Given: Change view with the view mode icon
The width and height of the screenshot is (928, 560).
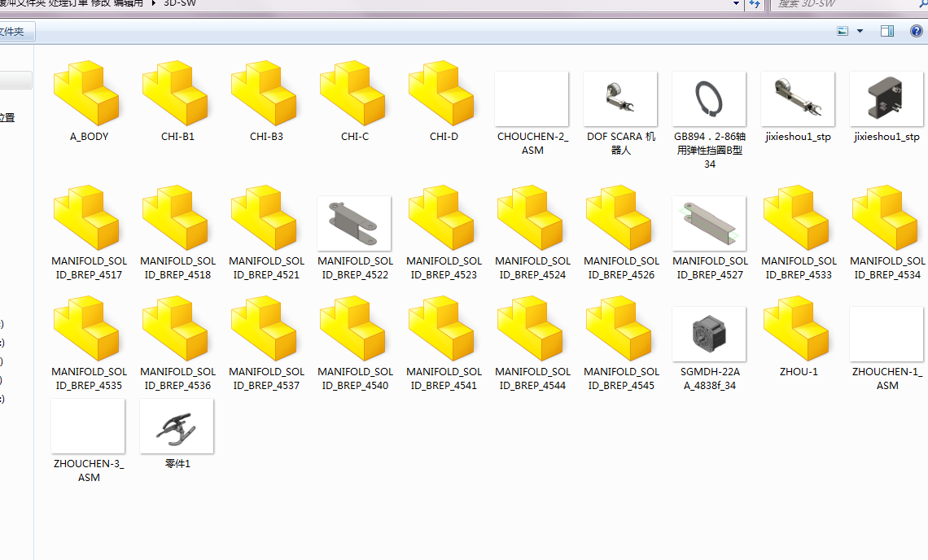Looking at the screenshot, I should pyautogui.click(x=843, y=31).
